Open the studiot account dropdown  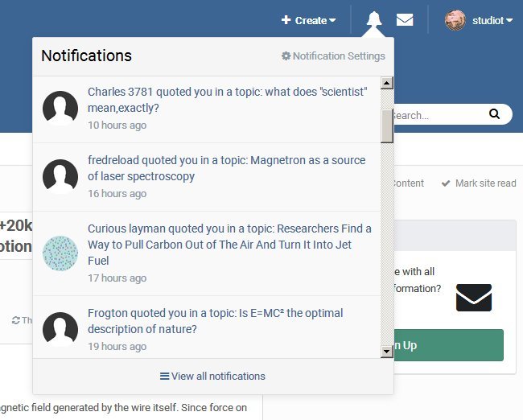pyautogui.click(x=492, y=21)
